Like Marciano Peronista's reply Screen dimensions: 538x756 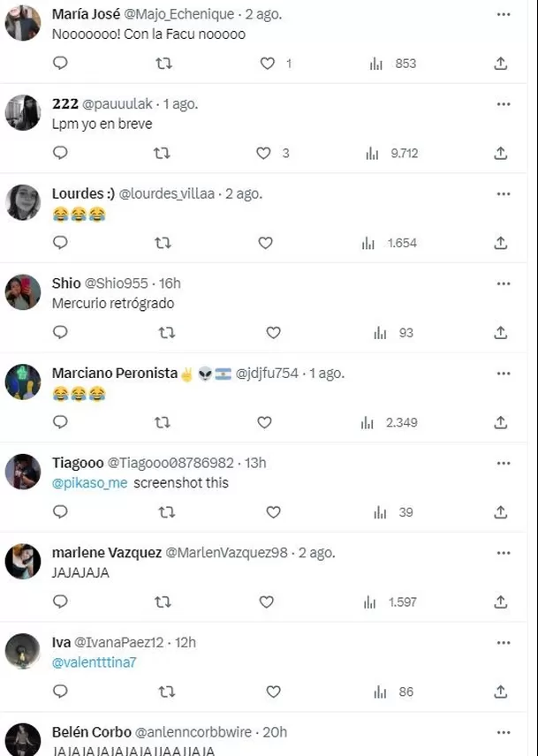(x=264, y=422)
